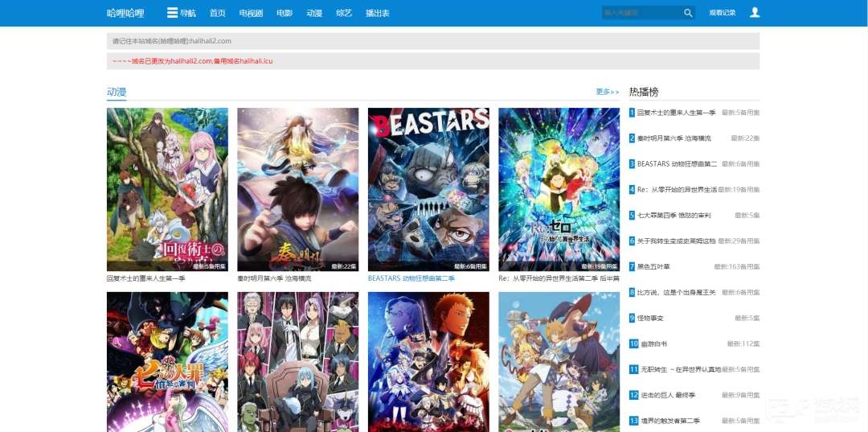868x432 pixels.
Task: Select 综艺 in navigation bar
Action: [x=344, y=13]
